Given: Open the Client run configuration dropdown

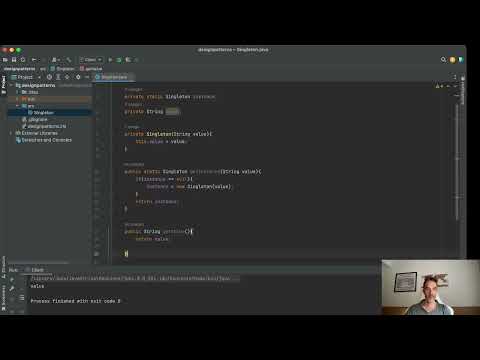Looking at the screenshot, I should pyautogui.click(x=91, y=60).
